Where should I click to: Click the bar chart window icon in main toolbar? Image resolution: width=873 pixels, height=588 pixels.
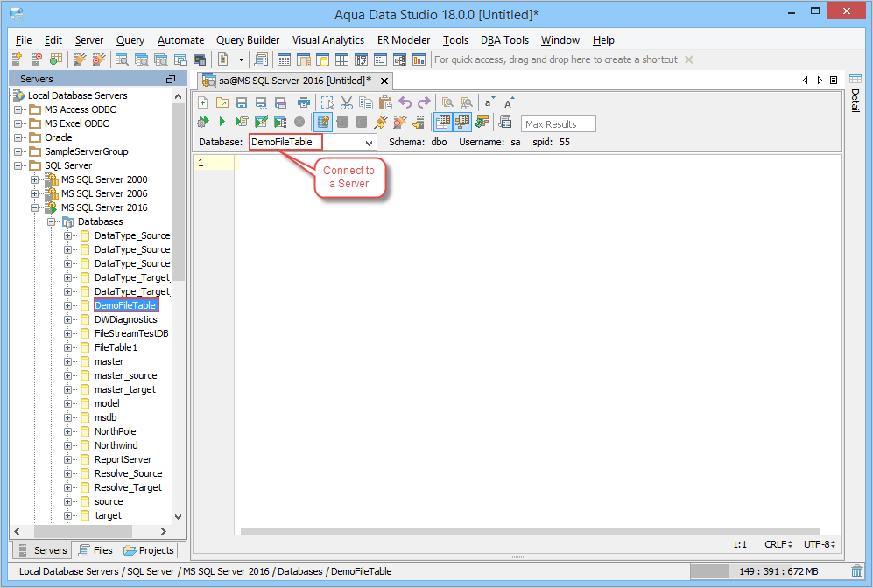tap(419, 59)
